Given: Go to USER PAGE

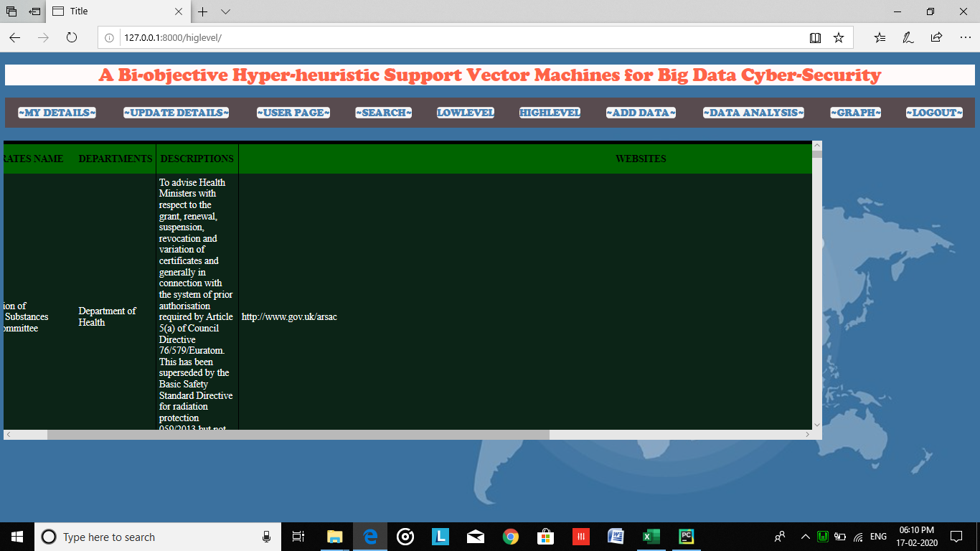Looking at the screenshot, I should point(293,113).
